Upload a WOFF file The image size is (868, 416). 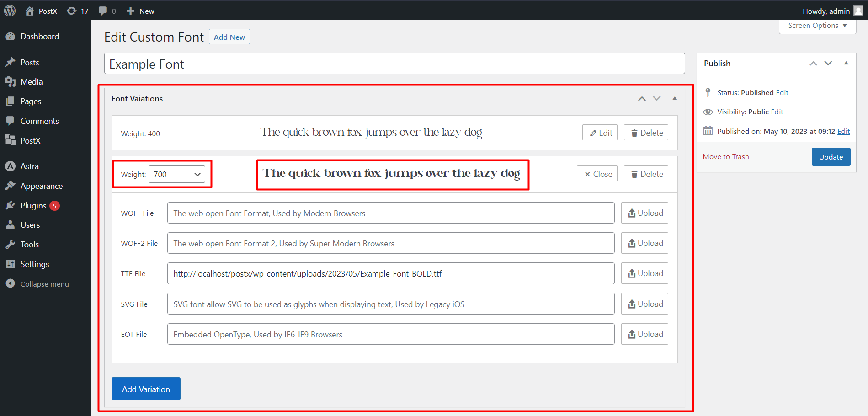(644, 213)
